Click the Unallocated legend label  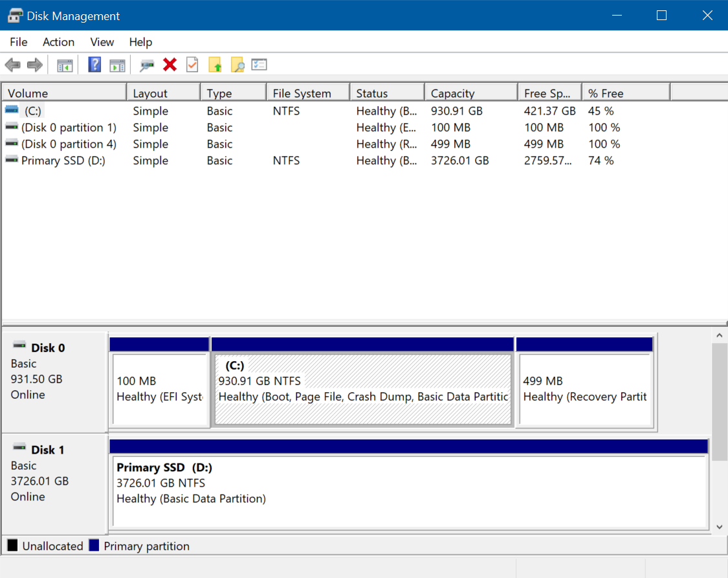coord(52,546)
